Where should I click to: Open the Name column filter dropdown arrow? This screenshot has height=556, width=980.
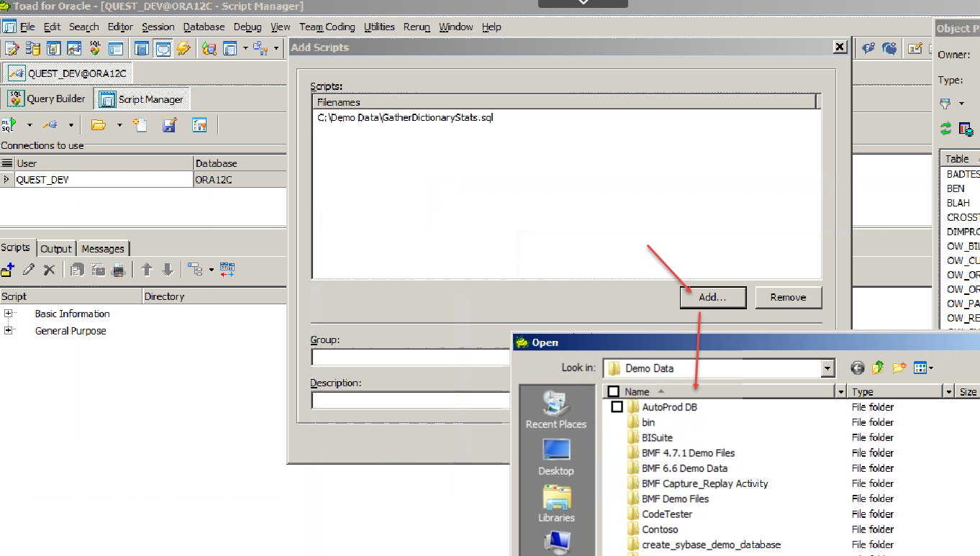841,392
